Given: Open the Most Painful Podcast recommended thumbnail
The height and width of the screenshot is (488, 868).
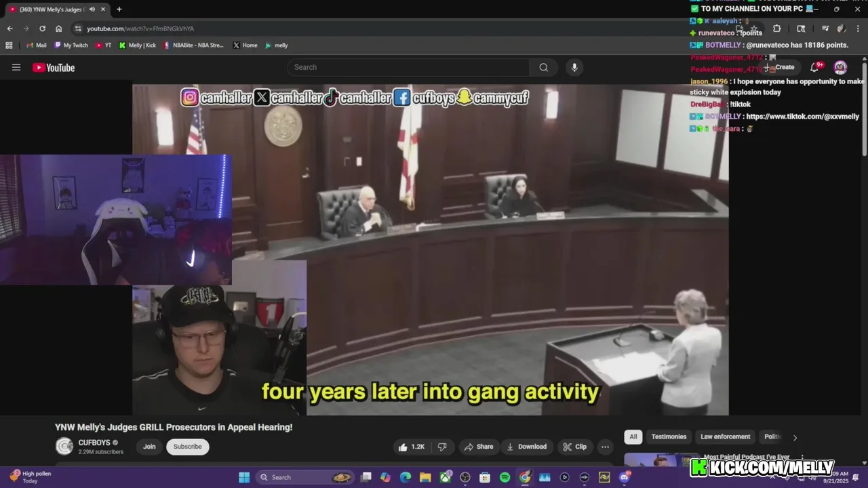Looking at the screenshot, I should [661, 461].
